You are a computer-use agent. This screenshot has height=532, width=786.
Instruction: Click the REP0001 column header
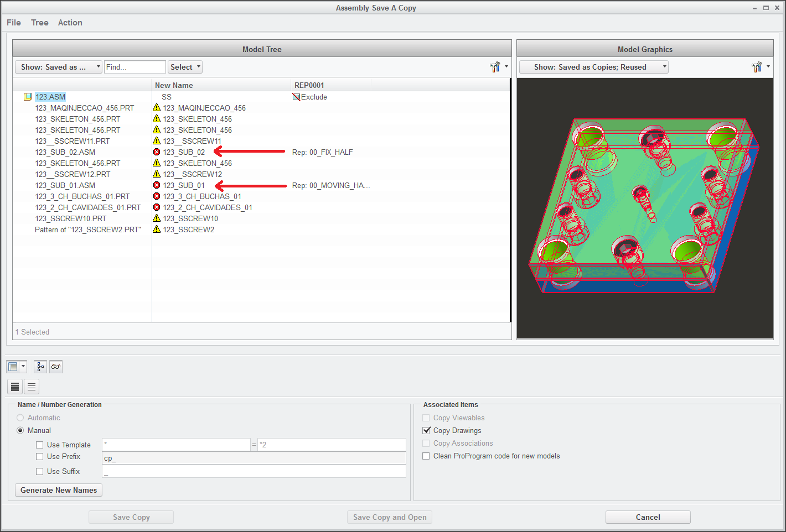click(x=331, y=85)
